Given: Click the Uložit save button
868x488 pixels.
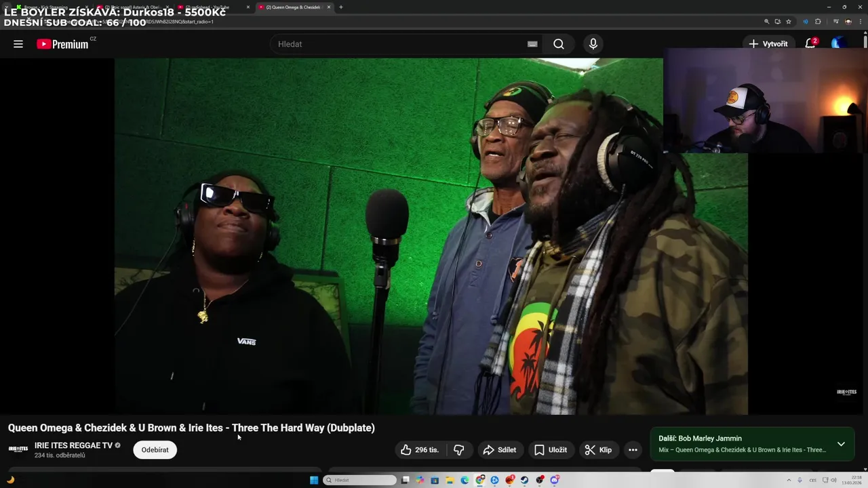Looking at the screenshot, I should 550,450.
